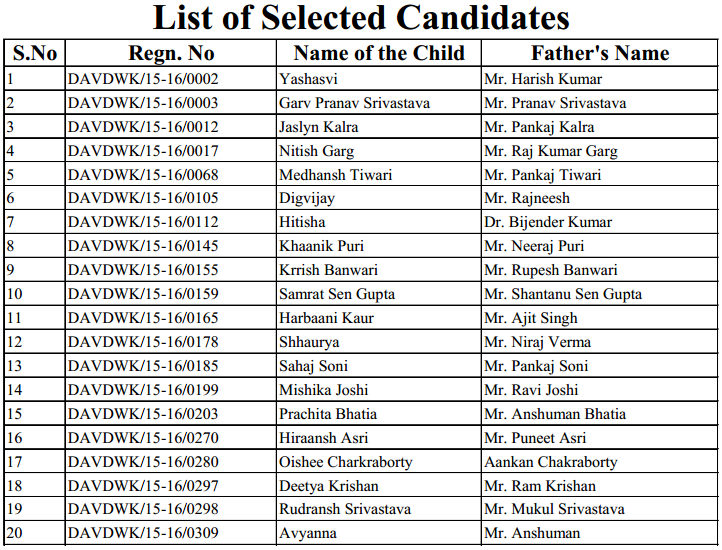Image resolution: width=722 pixels, height=550 pixels.
Task: Select the Oishee Charkraborty cell
Action: point(345,462)
